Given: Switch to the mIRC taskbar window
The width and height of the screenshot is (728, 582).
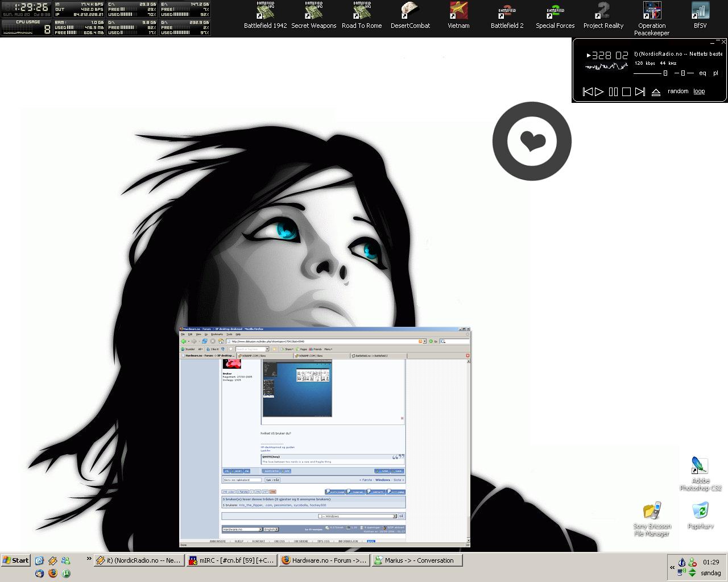Looking at the screenshot, I should pos(231,560).
